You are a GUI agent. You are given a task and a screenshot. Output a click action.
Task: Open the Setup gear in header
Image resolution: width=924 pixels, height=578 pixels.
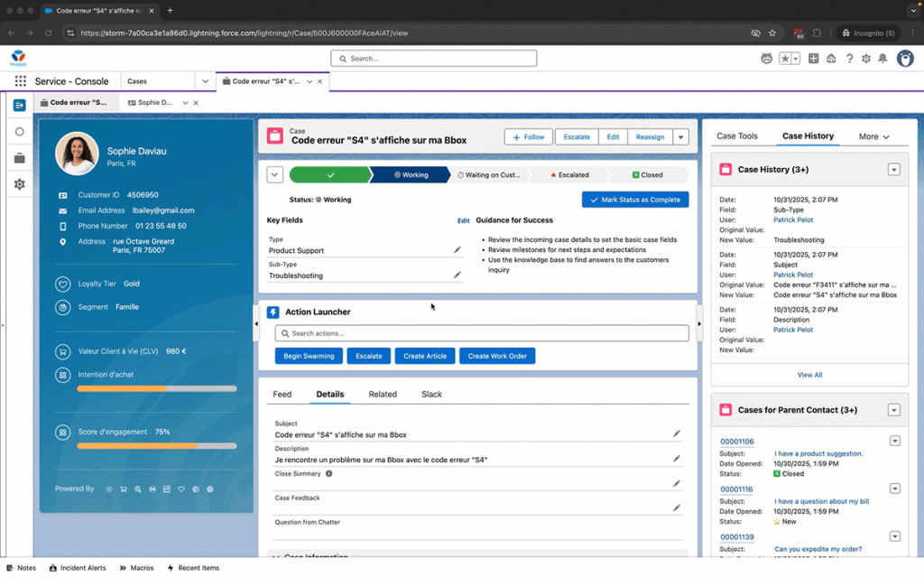tap(865, 59)
